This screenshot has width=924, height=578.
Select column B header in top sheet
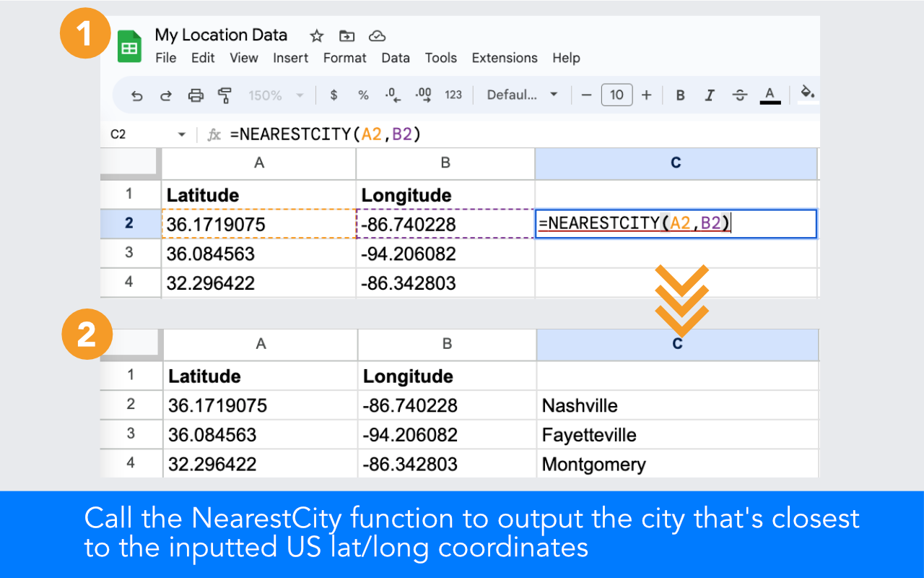point(445,163)
